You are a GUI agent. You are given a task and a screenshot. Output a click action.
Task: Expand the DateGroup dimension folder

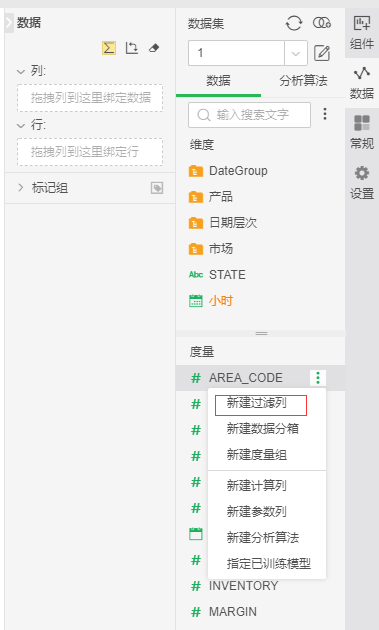[x=228, y=171]
